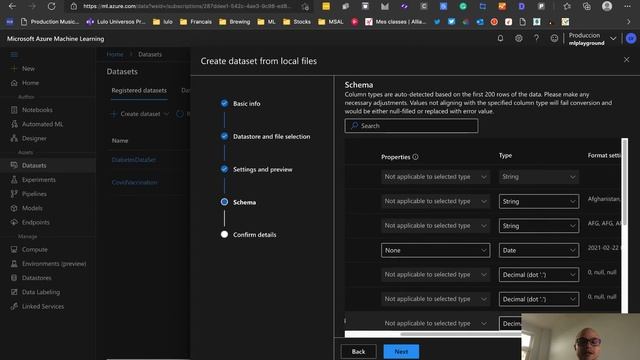Click the Type column header
Image resolution: width=640 pixels, height=360 pixels.
pos(505,156)
